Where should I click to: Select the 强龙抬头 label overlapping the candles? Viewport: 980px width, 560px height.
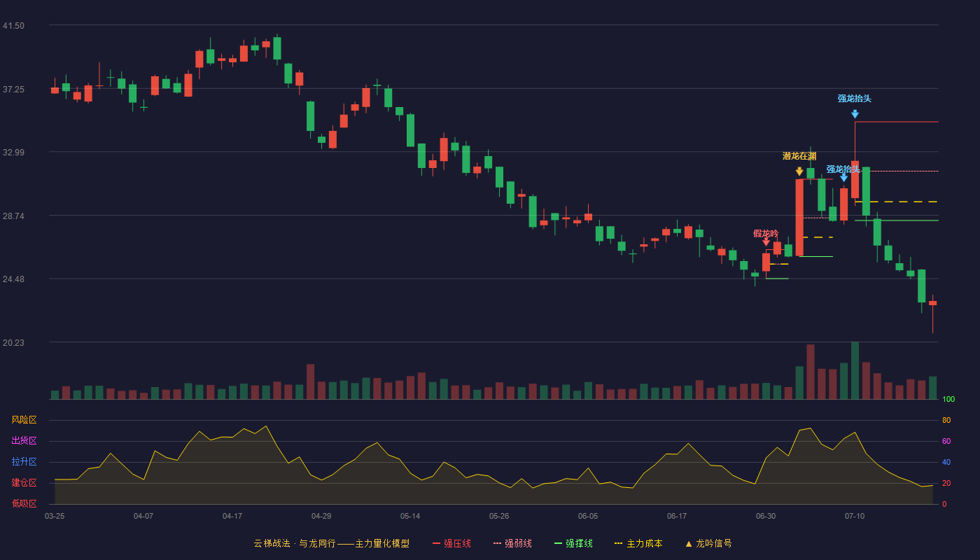(x=843, y=169)
